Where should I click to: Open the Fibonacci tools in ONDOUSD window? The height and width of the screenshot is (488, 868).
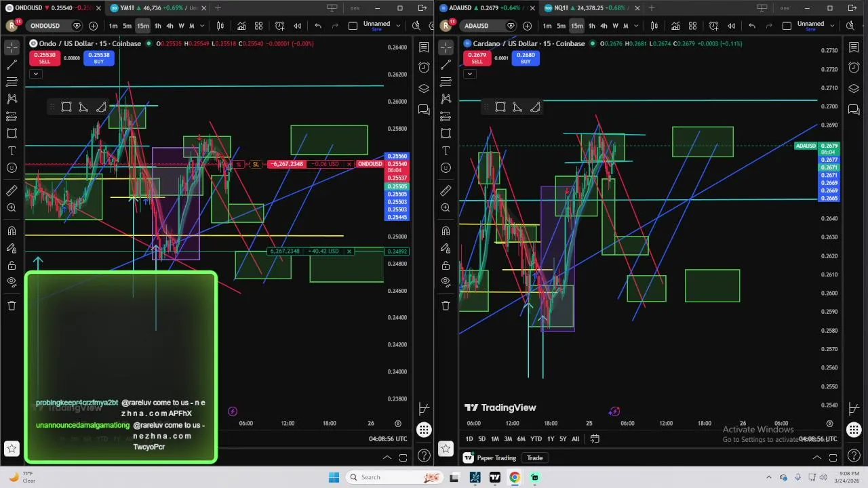12,82
